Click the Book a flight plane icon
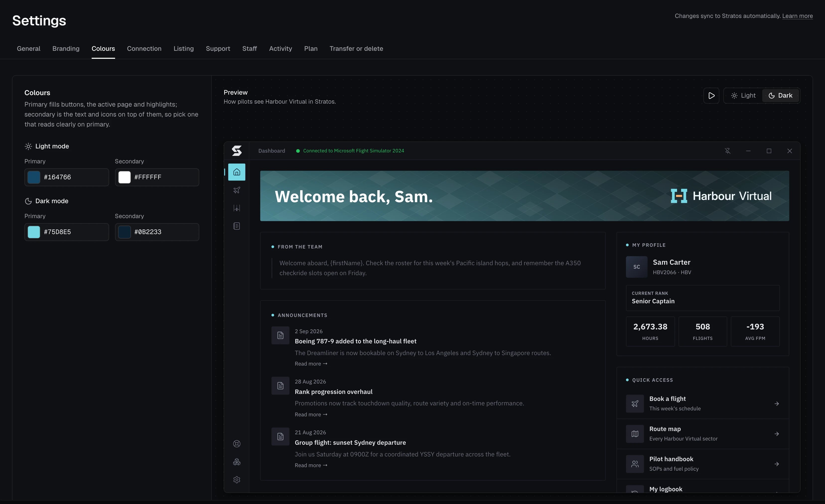 (x=635, y=404)
